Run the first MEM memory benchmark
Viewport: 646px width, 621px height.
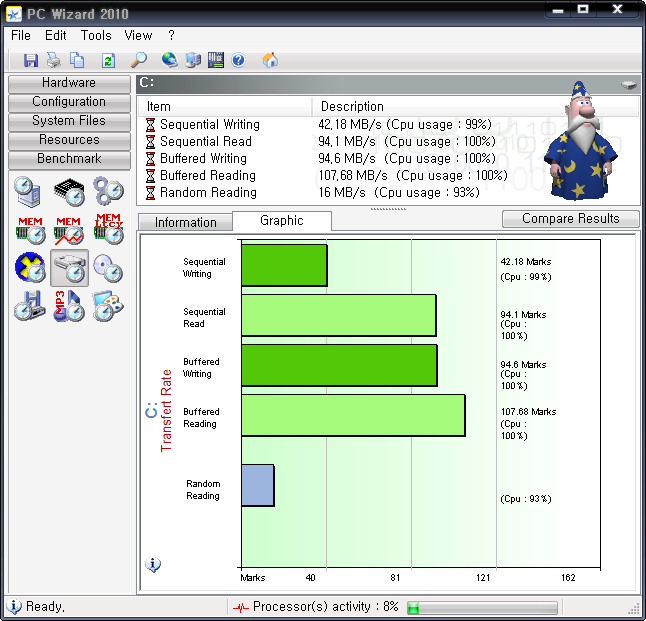click(x=30, y=230)
